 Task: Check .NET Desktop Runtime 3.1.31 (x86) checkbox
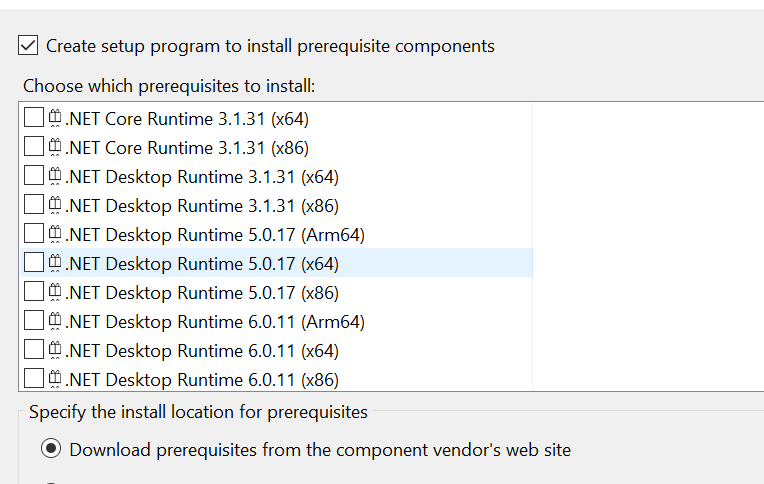tap(34, 206)
